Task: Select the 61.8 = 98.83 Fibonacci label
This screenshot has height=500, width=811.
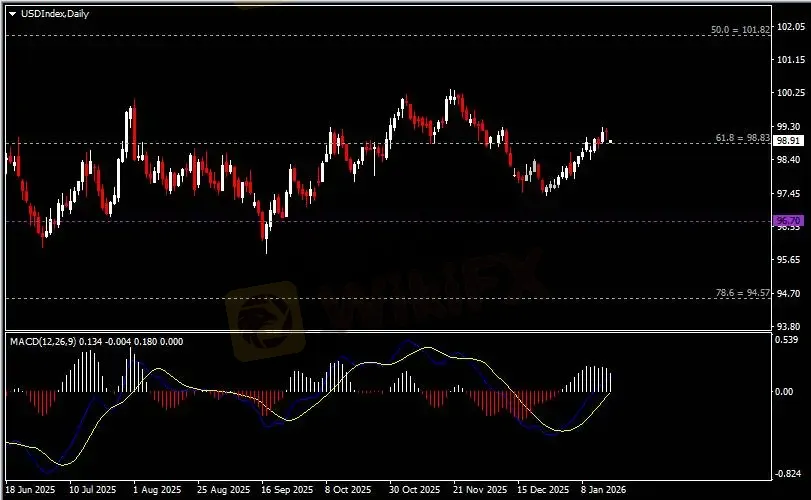Action: pyautogui.click(x=742, y=138)
